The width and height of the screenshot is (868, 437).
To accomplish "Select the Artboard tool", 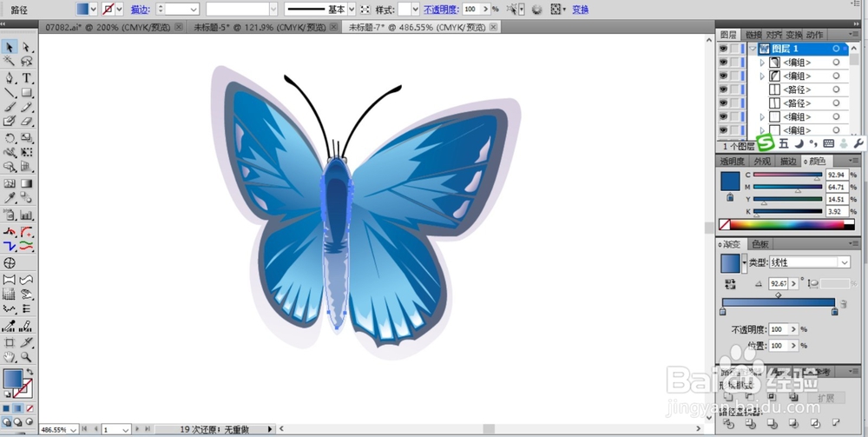I will (x=10, y=342).
